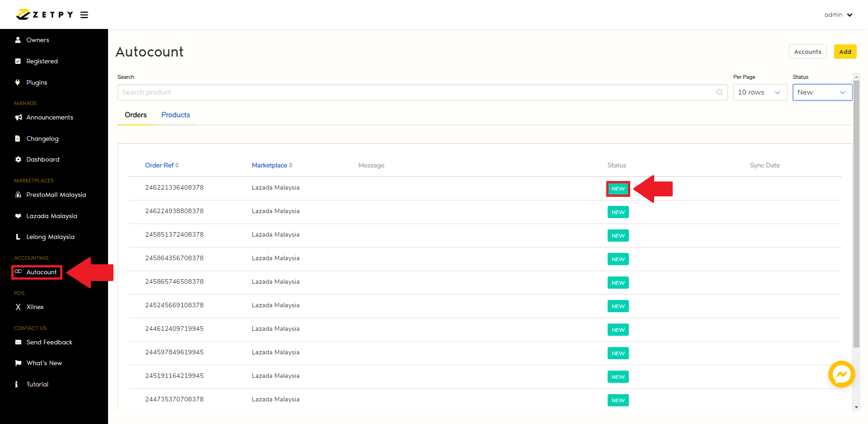Click NEW status of order 246224938808378
Image resolution: width=868 pixels, height=424 pixels.
pos(618,212)
